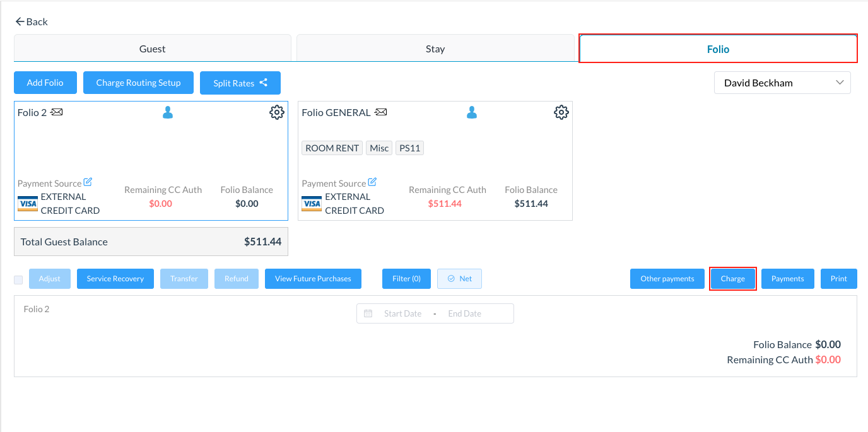Switch to the Stay tab
868x432 pixels.
435,49
